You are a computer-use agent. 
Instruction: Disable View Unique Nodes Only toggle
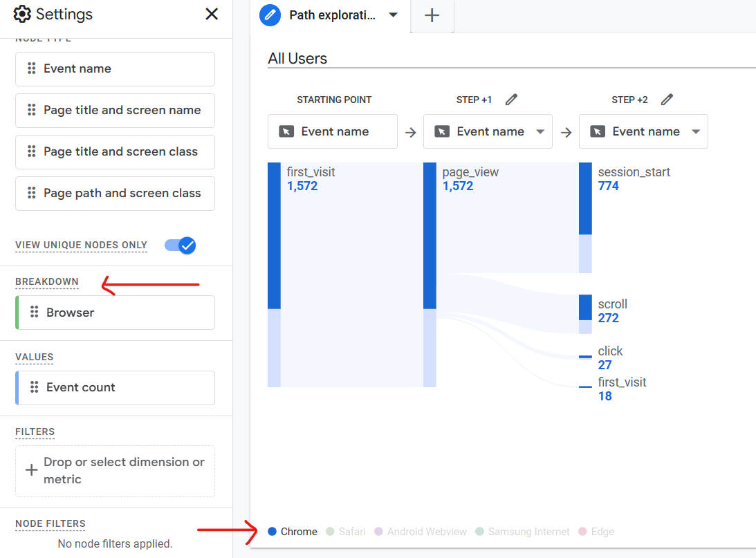(181, 245)
